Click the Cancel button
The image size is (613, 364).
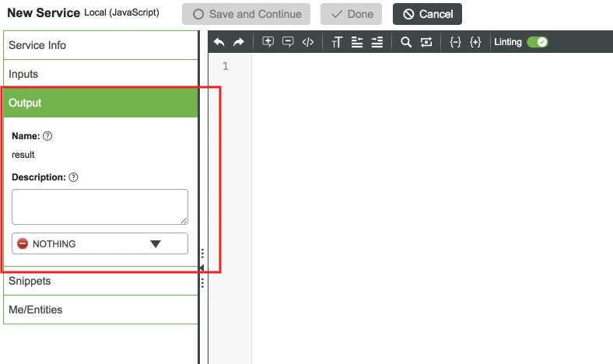[427, 14]
